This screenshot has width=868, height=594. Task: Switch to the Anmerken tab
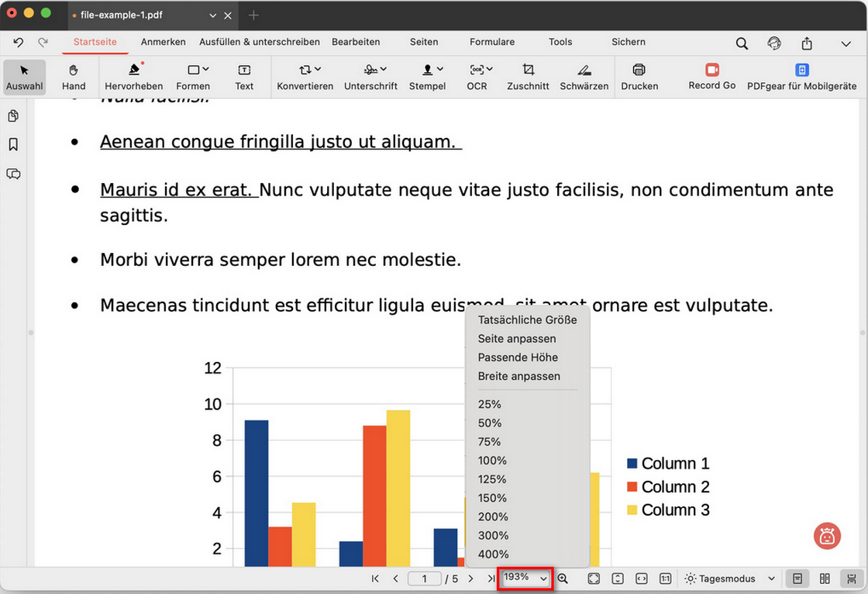pos(163,42)
